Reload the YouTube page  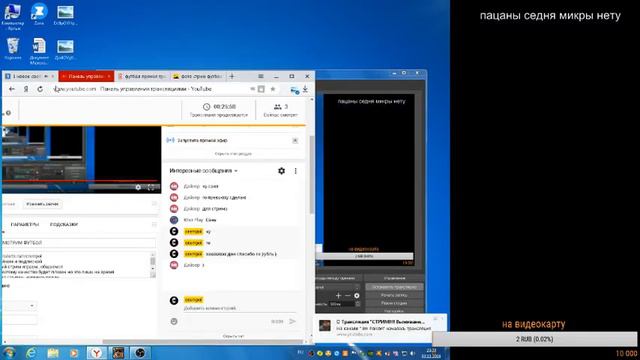[40, 89]
